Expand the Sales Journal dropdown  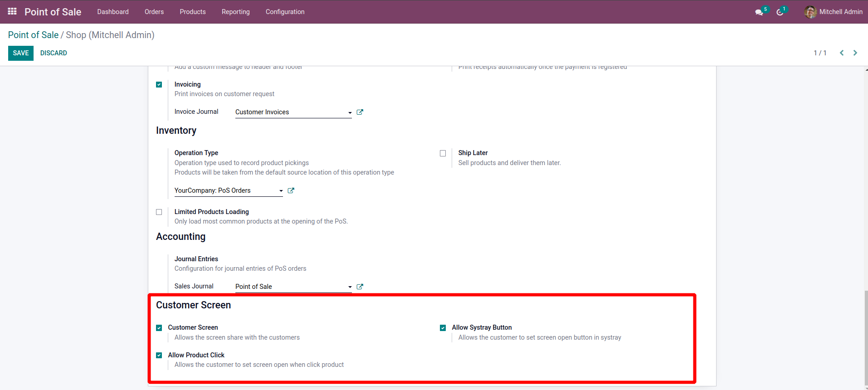[350, 287]
